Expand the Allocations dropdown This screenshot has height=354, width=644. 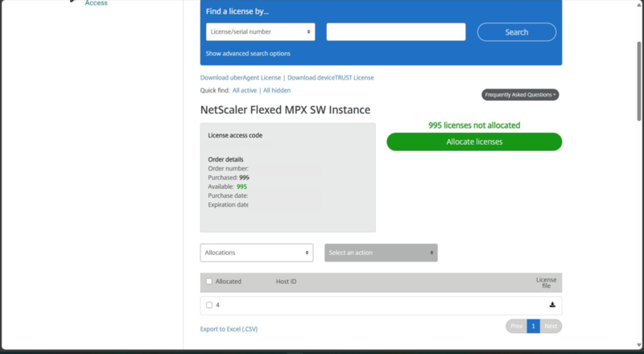(257, 253)
